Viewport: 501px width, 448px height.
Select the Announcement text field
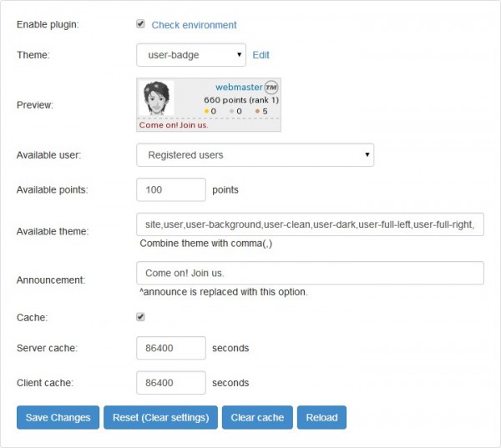coord(309,273)
